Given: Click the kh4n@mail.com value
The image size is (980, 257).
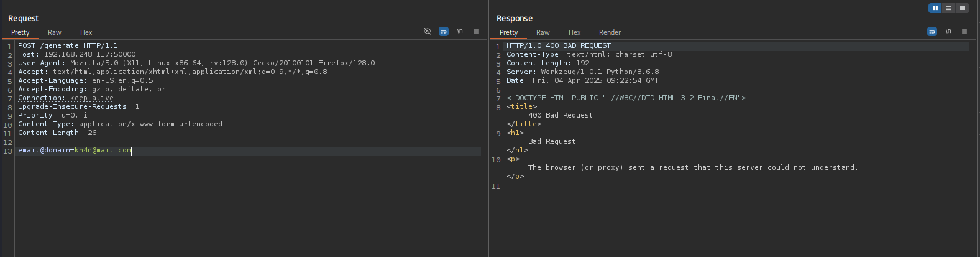Looking at the screenshot, I should tap(103, 150).
